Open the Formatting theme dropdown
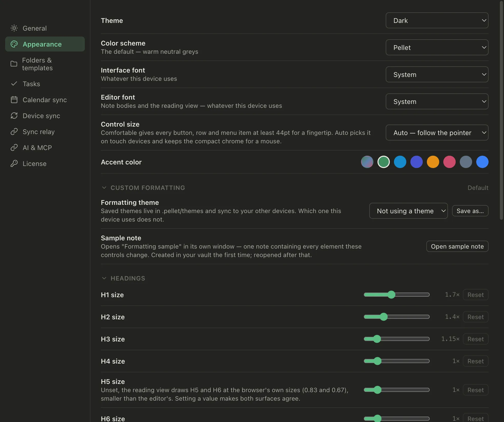Screen dimensions: 504x422 [x=408, y=211]
